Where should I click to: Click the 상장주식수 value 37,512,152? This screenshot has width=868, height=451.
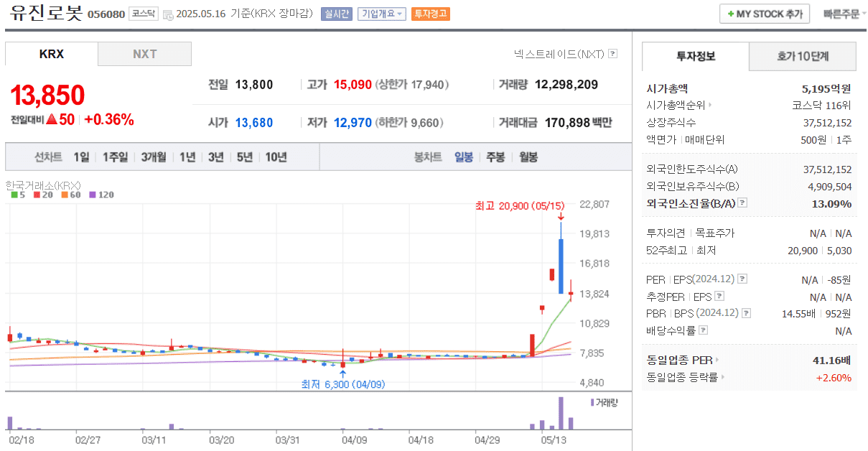(x=828, y=123)
